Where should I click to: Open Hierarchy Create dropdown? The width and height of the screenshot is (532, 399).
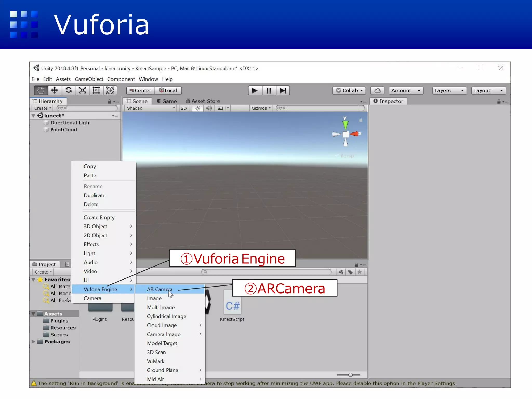43,108
